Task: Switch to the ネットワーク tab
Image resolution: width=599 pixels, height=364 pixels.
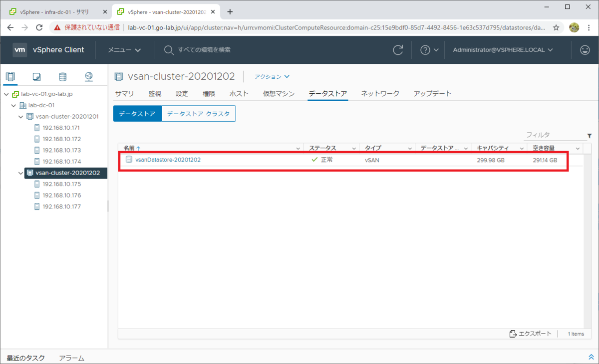Action: pyautogui.click(x=380, y=94)
